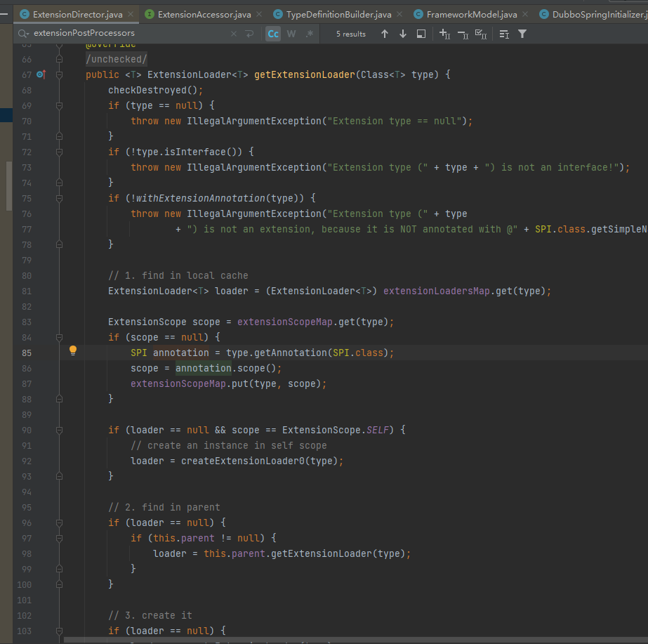Collapse the if (scope == null) block
This screenshot has height=644, width=648.
[59, 337]
